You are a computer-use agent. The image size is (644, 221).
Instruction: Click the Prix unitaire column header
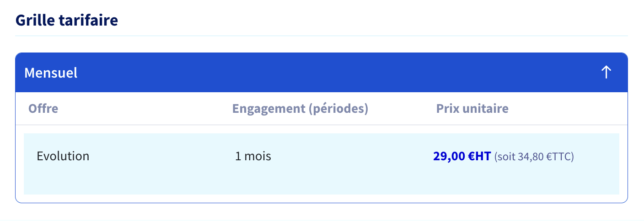(472, 109)
